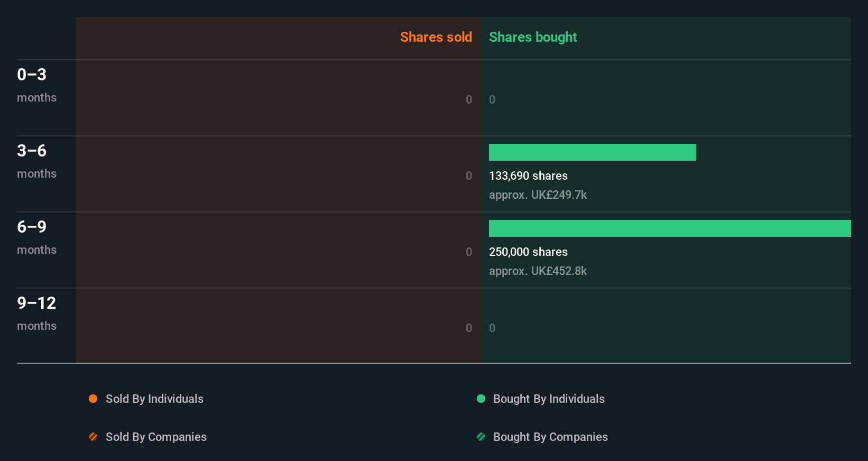868x461 pixels.
Task: Click shares sold zero in 6–9 months row
Action: [469, 252]
